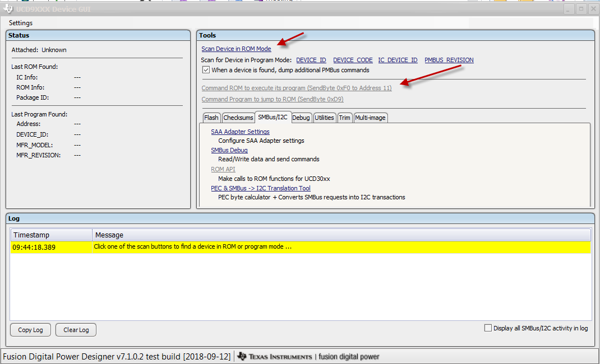Click the TI icon in the title bar
The height and width of the screenshot is (364, 600).
pyautogui.click(x=8, y=8)
